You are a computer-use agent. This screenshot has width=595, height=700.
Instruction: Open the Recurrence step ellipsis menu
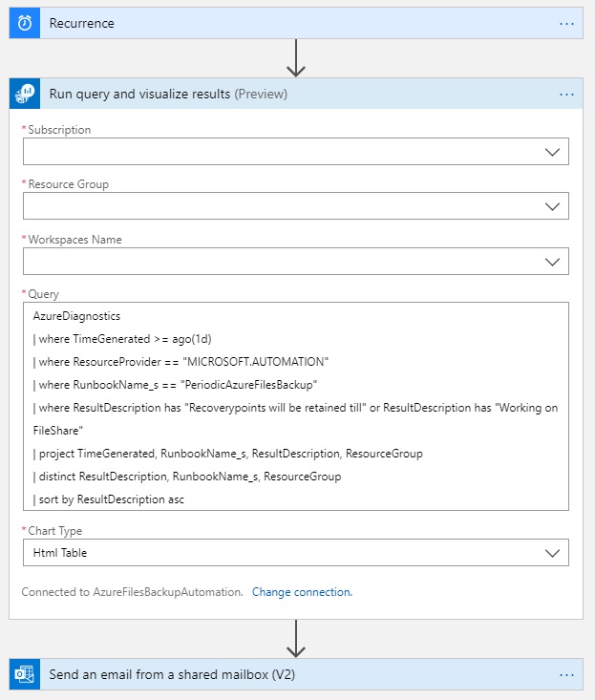pyautogui.click(x=566, y=23)
